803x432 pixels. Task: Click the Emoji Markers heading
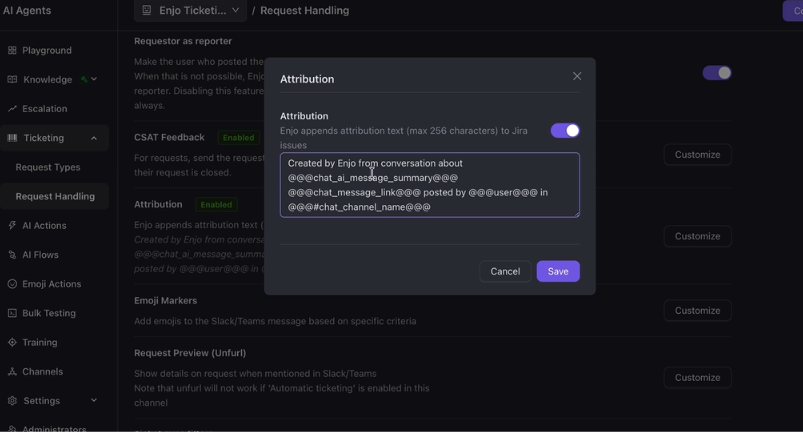tap(165, 300)
